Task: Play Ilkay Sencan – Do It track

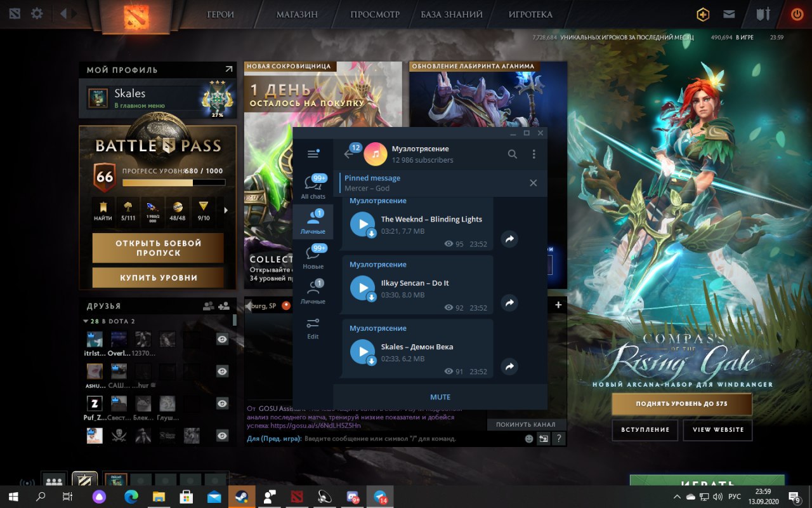Action: pyautogui.click(x=363, y=288)
